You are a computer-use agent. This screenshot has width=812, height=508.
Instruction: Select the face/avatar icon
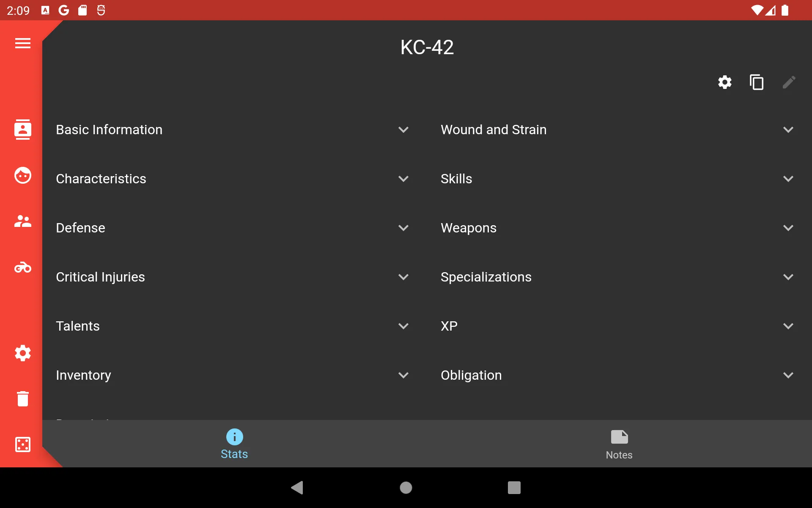22,175
